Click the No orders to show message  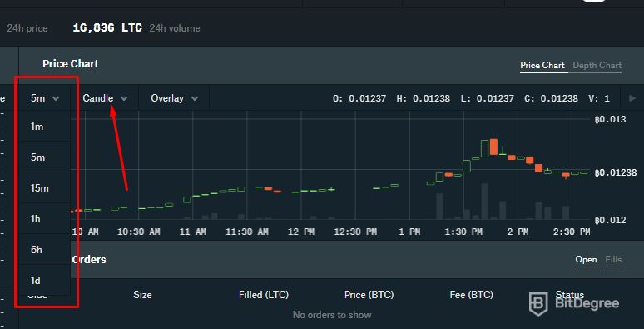point(332,315)
